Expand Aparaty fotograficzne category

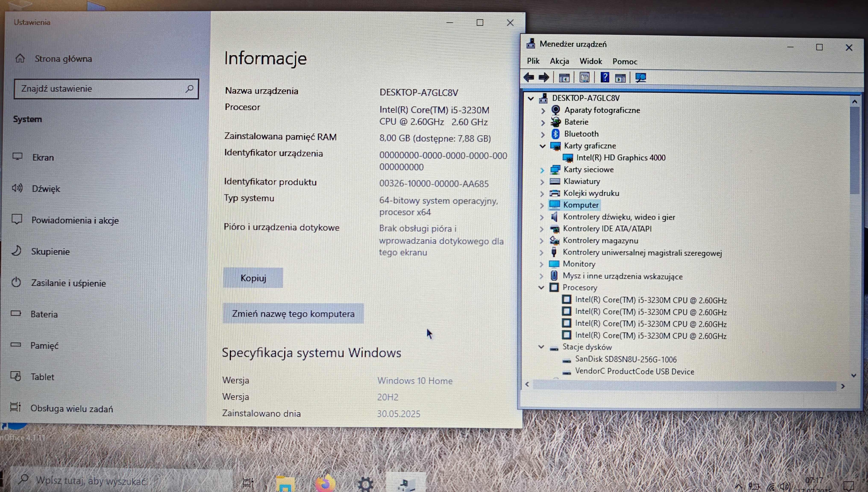(543, 110)
